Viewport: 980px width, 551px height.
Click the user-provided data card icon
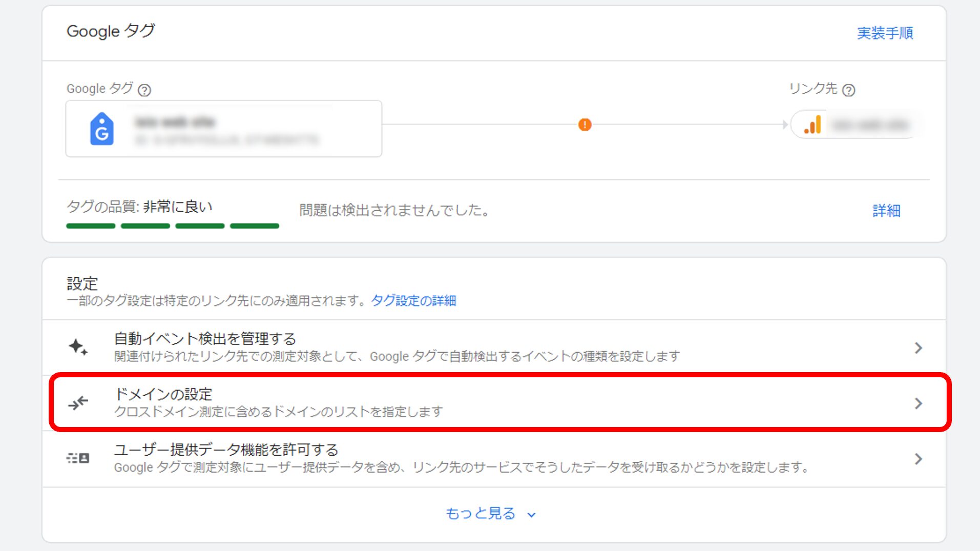pyautogui.click(x=78, y=458)
